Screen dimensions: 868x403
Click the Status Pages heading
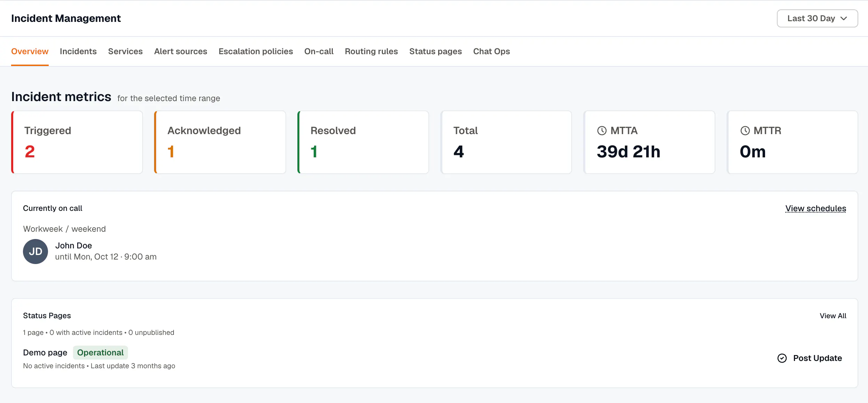tap(47, 316)
